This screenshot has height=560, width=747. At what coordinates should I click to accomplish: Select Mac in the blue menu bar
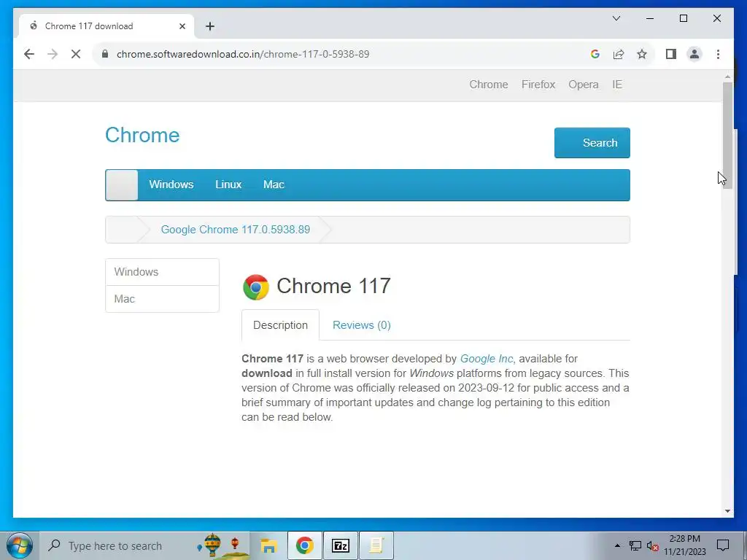click(x=274, y=184)
